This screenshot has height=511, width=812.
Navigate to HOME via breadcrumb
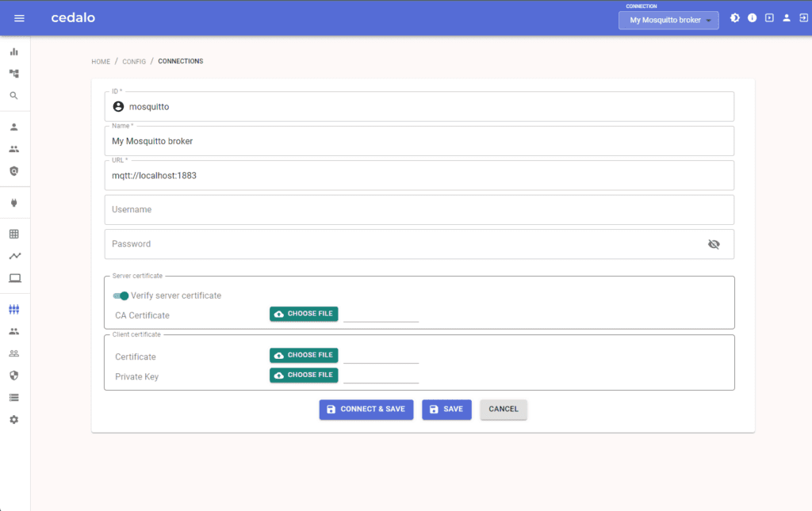click(x=101, y=61)
